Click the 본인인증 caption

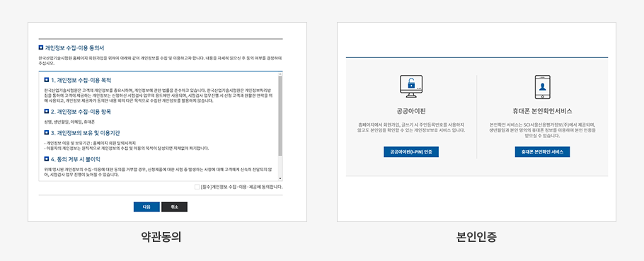point(476,237)
